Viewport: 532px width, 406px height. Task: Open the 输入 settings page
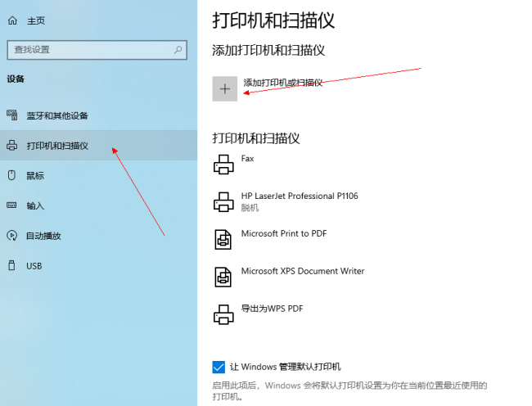point(35,205)
